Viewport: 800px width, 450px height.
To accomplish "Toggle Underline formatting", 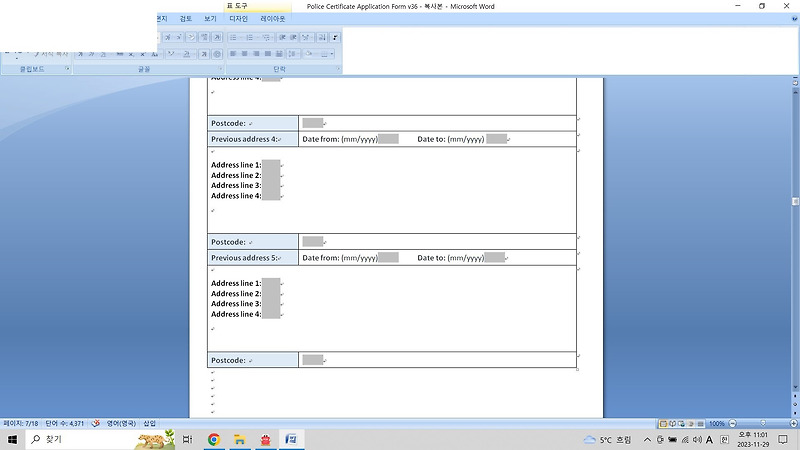I will tap(103, 54).
